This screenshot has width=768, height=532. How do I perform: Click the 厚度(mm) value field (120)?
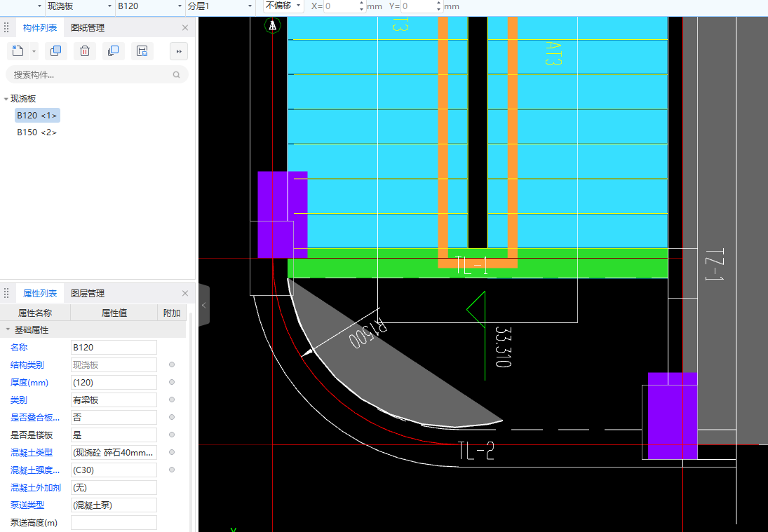click(x=114, y=382)
